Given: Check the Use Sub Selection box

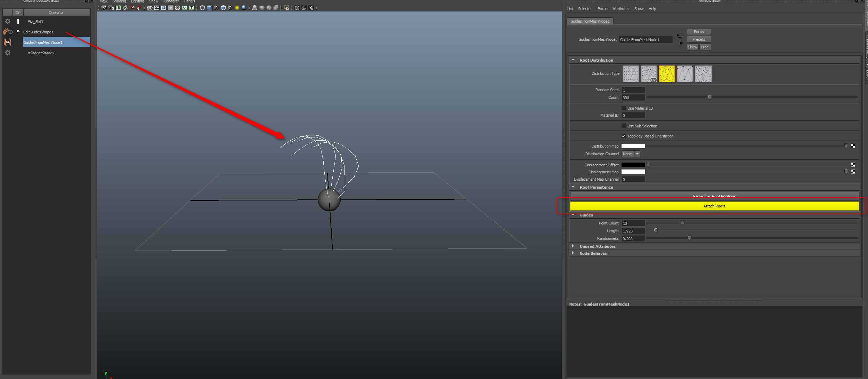Looking at the screenshot, I should [x=624, y=126].
